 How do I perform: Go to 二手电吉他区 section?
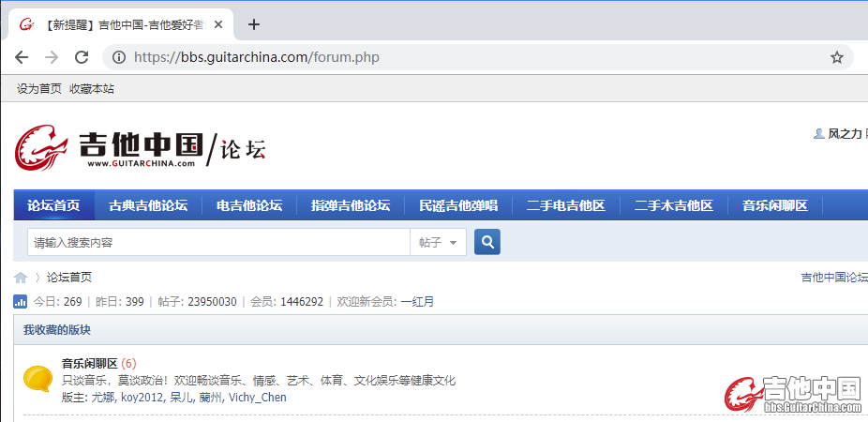(566, 205)
